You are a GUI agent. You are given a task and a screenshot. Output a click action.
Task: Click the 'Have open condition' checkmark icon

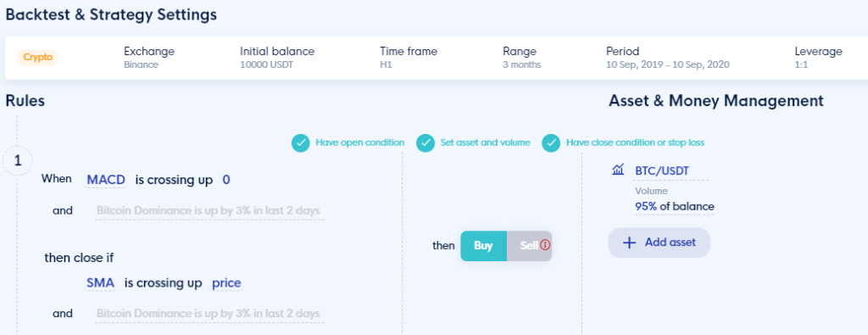[301, 142]
